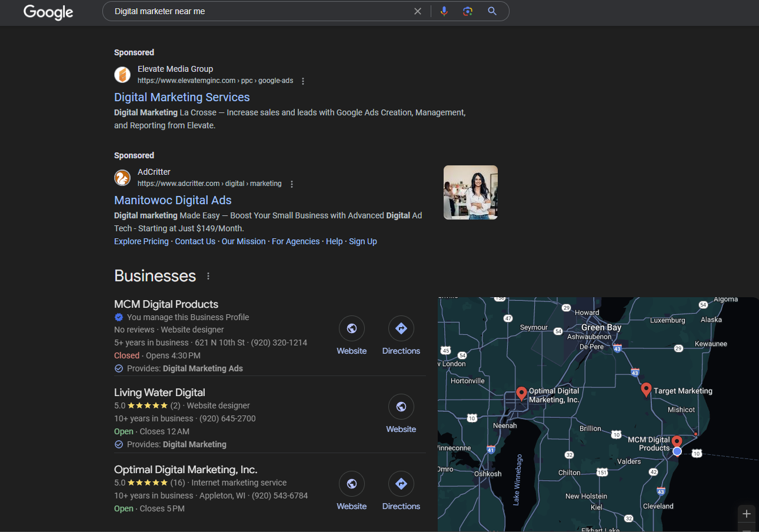Click the verified badge by 'You manage this Business Profile'
Image resolution: width=759 pixels, height=532 pixels.
click(119, 317)
